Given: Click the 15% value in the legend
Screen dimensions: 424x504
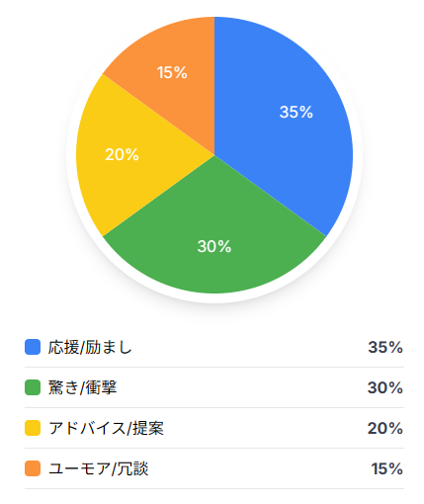Looking at the screenshot, I should tap(387, 468).
